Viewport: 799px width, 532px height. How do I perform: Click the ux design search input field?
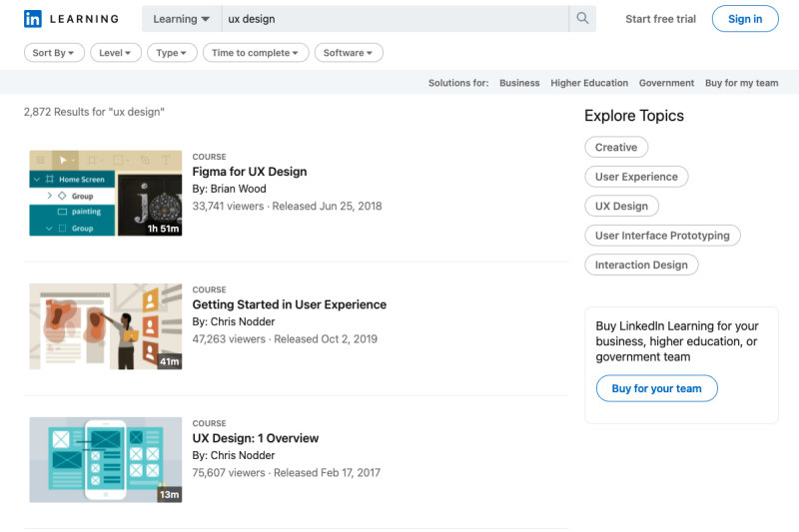click(x=395, y=19)
